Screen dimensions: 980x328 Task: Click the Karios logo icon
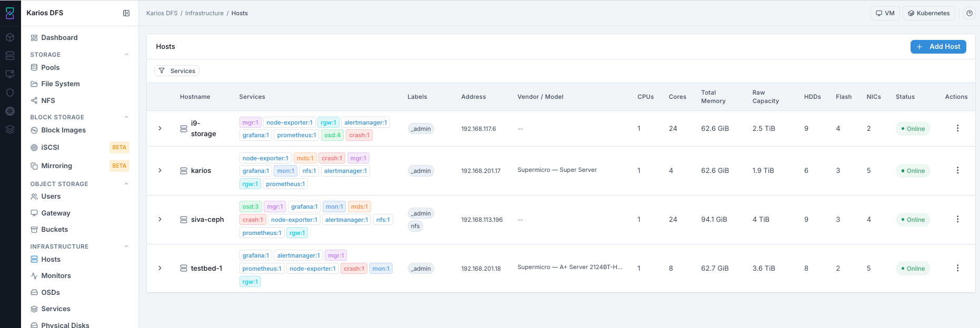point(10,13)
